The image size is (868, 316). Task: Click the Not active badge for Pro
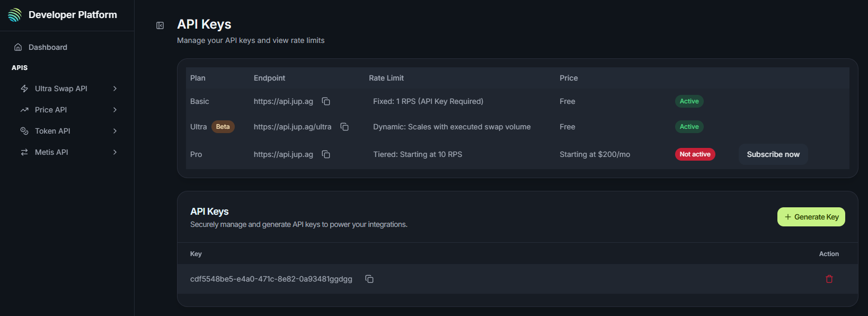(x=695, y=154)
